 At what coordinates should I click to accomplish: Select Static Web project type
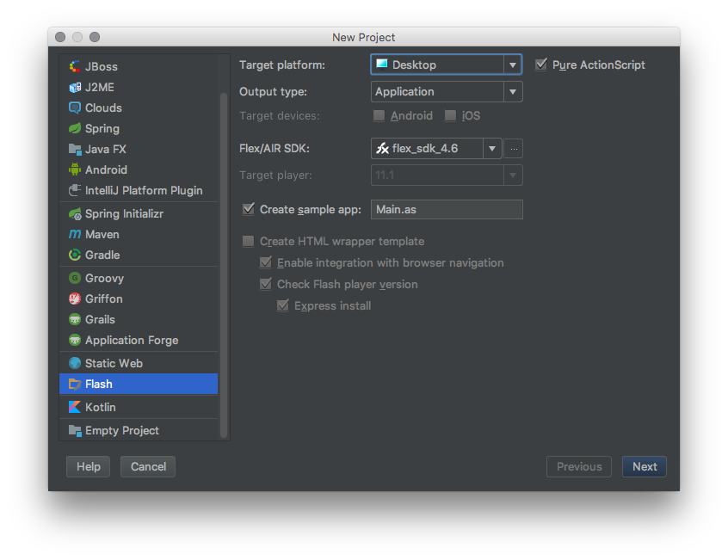click(139, 363)
